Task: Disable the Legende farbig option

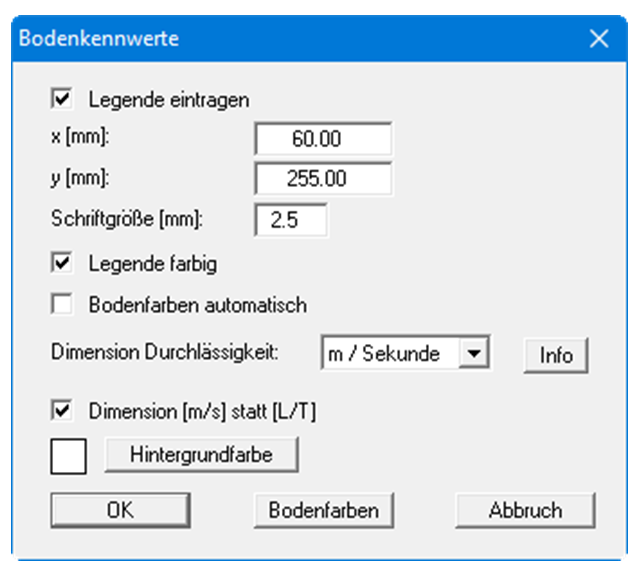Action: coord(63,264)
